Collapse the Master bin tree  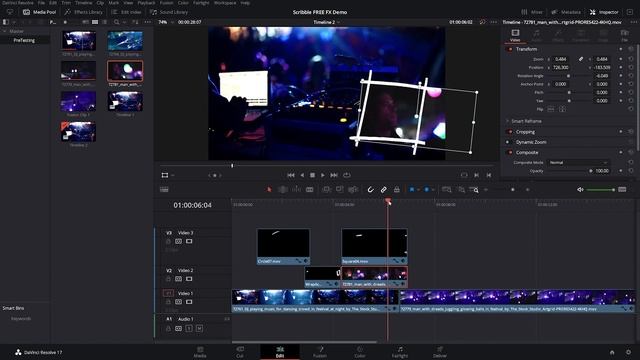4,31
